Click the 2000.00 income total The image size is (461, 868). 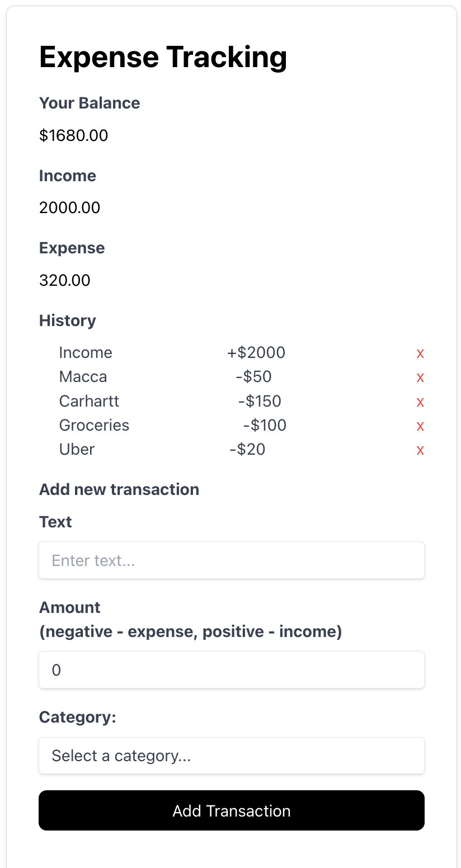pyautogui.click(x=70, y=208)
